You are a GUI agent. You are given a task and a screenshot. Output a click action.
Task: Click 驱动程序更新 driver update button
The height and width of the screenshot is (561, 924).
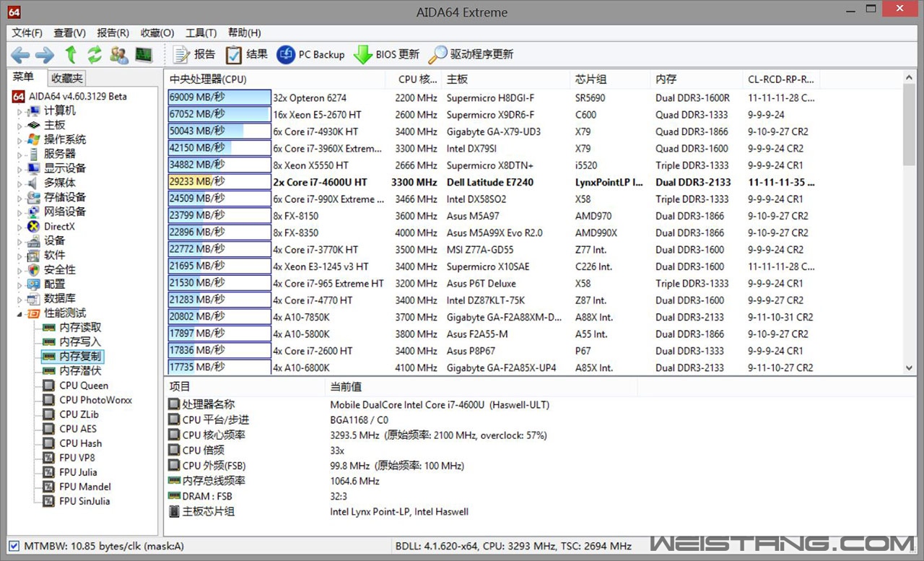(x=471, y=54)
